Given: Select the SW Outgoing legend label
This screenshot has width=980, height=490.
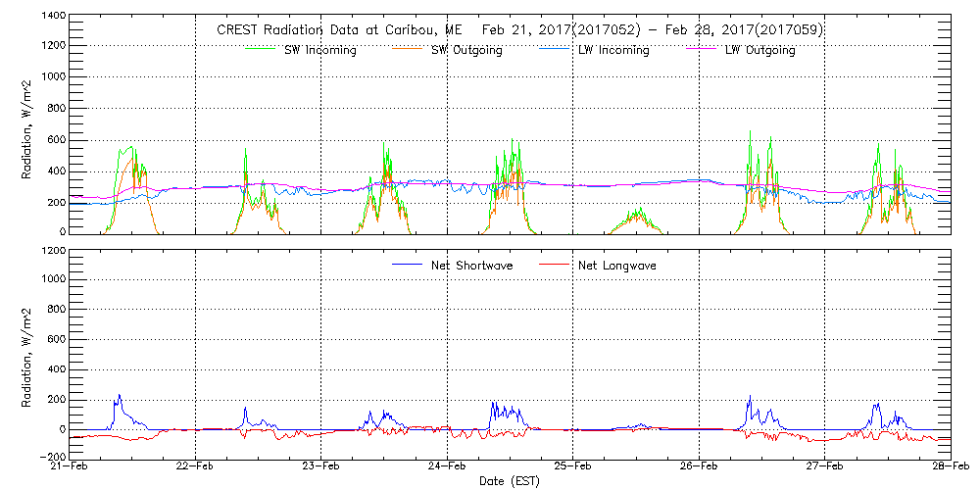Looking at the screenshot, I should click(x=466, y=50).
